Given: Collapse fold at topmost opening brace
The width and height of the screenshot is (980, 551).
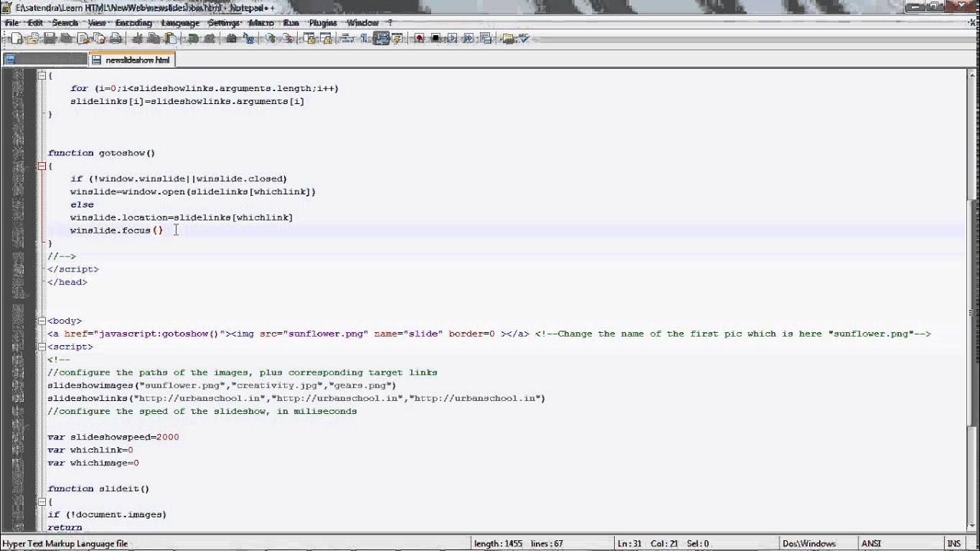Looking at the screenshot, I should point(41,76).
